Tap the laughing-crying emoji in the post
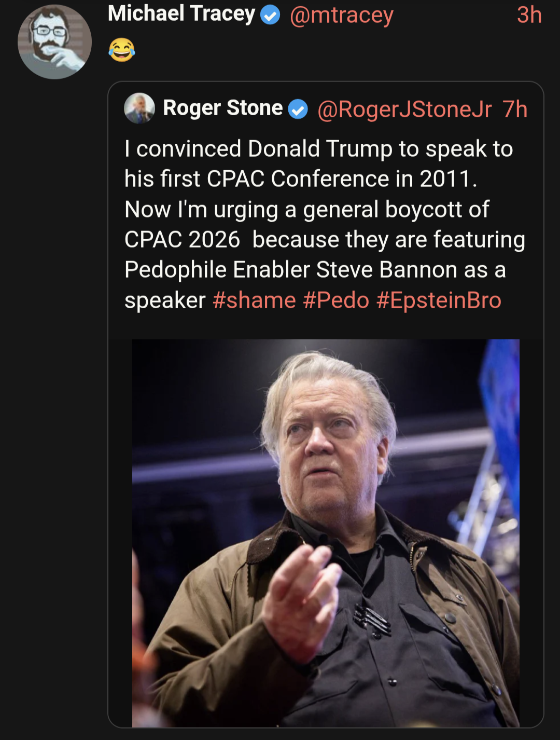The height and width of the screenshot is (740, 560). coord(122,50)
